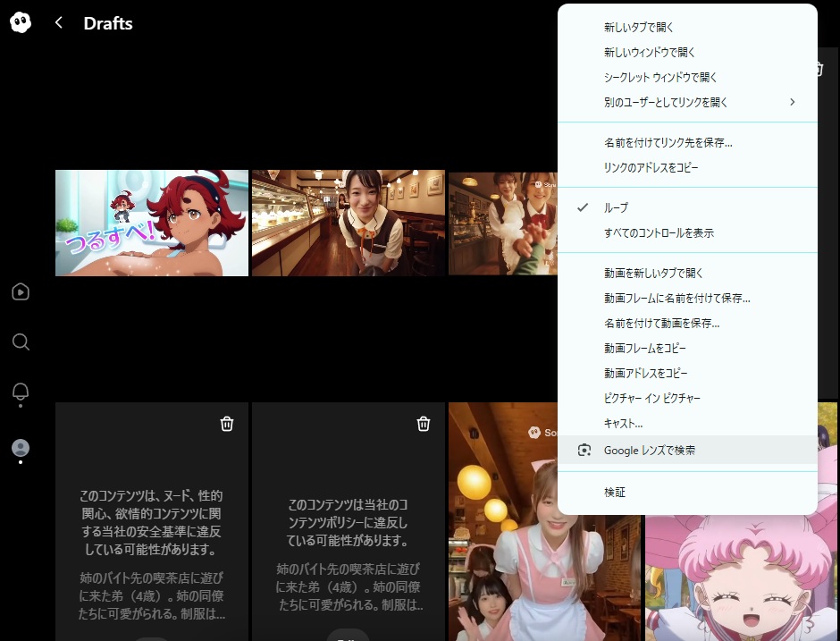Viewport: 840px width, 641px height.
Task: Open notifications via the bell icon
Action: (x=21, y=392)
